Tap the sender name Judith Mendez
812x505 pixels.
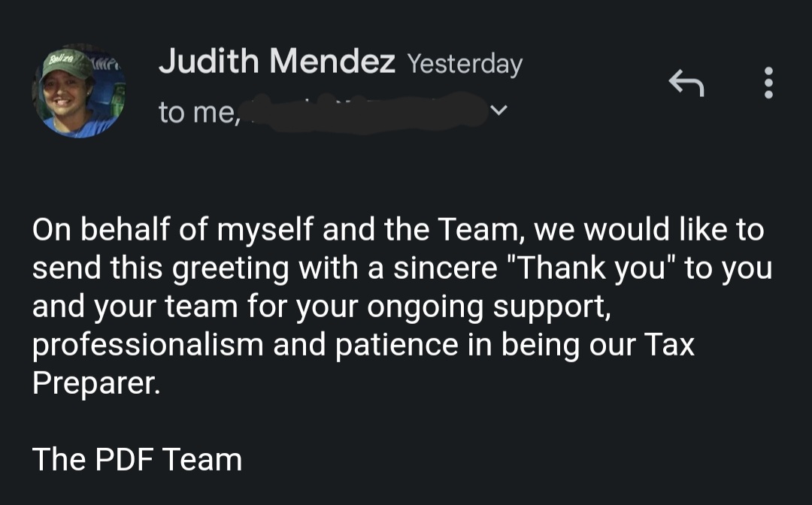coord(277,61)
